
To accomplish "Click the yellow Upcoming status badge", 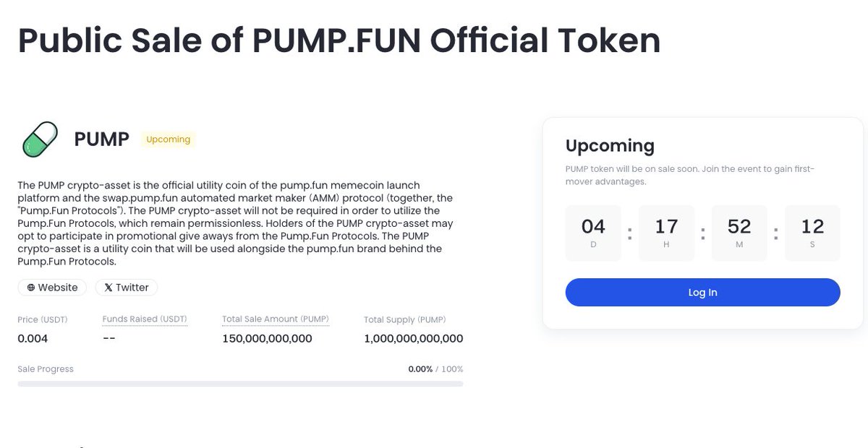I will [168, 139].
